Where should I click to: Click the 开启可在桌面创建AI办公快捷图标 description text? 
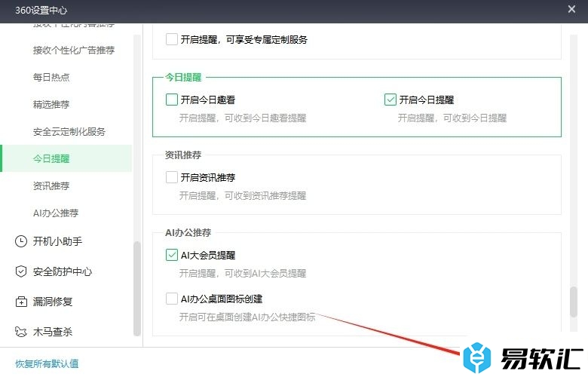pyautogui.click(x=247, y=317)
